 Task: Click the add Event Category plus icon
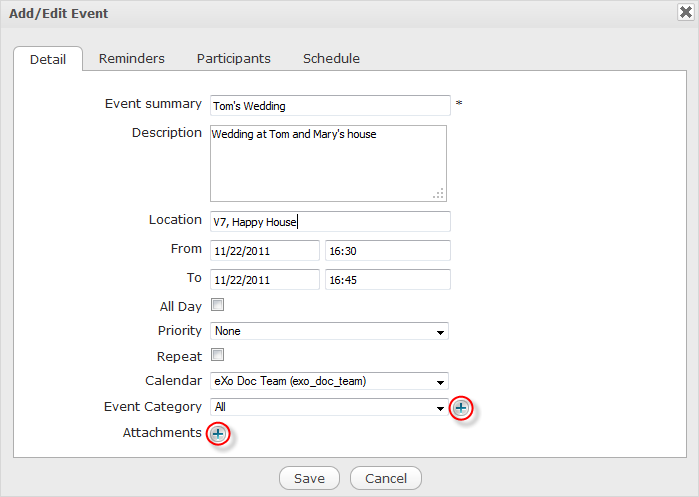point(461,408)
